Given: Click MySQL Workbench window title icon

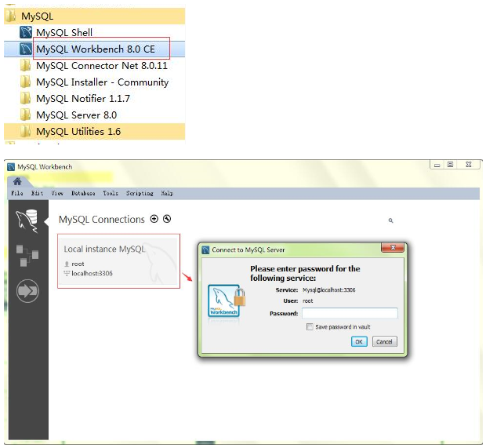Looking at the screenshot, I should (11, 167).
